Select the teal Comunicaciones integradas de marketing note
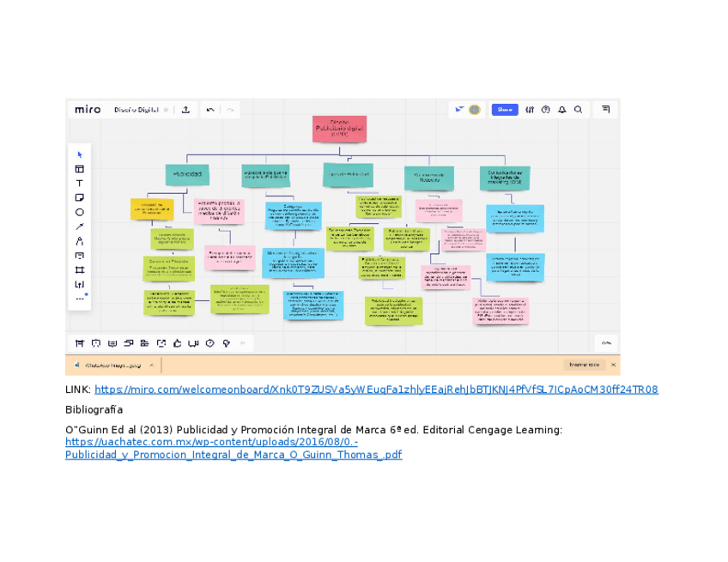Image resolution: width=728 pixels, height=562 pixels. pyautogui.click(x=505, y=178)
